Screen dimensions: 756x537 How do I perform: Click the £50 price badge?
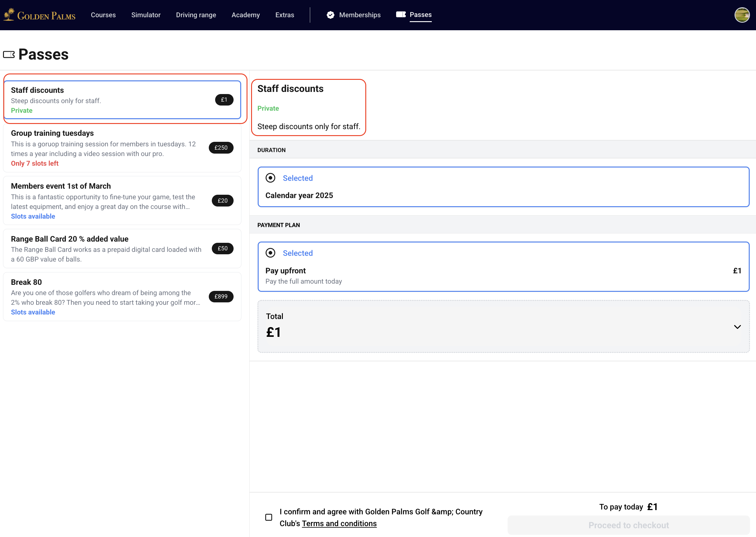click(x=222, y=248)
